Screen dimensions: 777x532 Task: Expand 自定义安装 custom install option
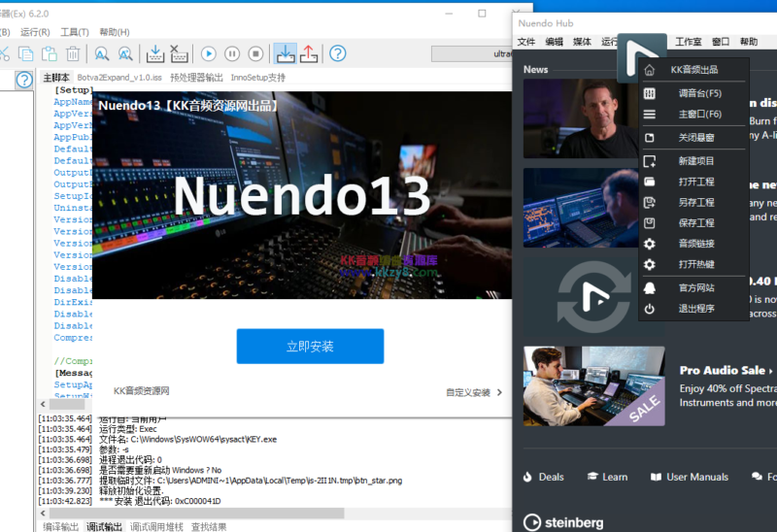click(474, 392)
